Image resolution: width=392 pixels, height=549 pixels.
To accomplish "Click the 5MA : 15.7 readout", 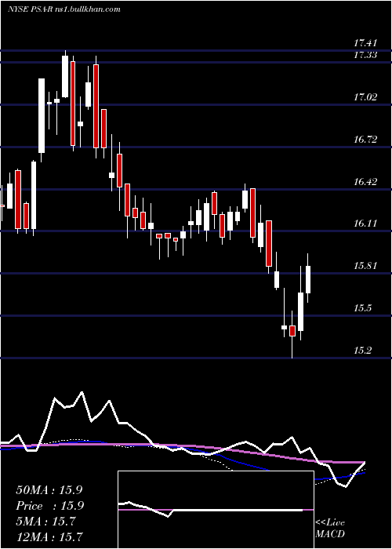I will tap(45, 522).
